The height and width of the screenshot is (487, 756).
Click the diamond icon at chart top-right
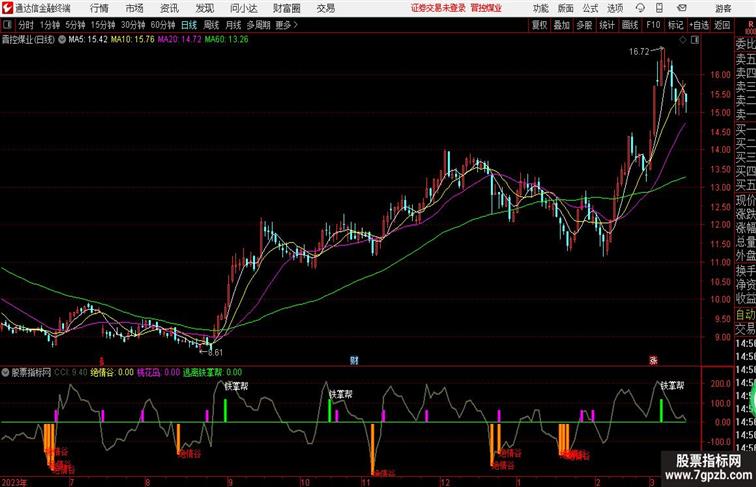(x=683, y=40)
